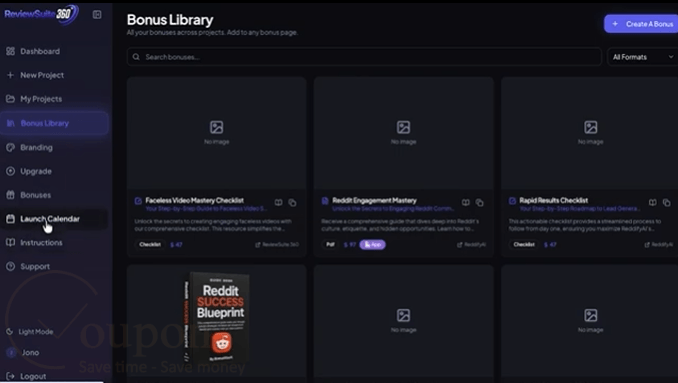Click the Instructions book icon
The height and width of the screenshot is (383, 678).
10,243
